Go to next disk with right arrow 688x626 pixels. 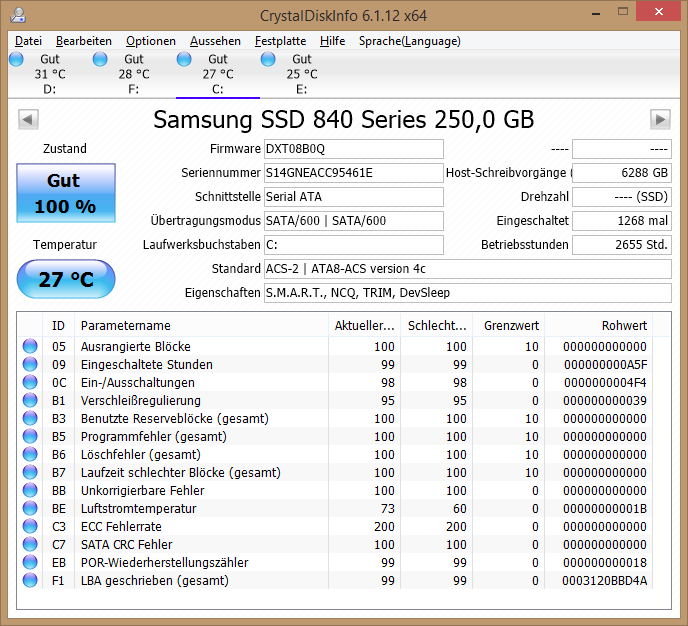[x=660, y=119]
